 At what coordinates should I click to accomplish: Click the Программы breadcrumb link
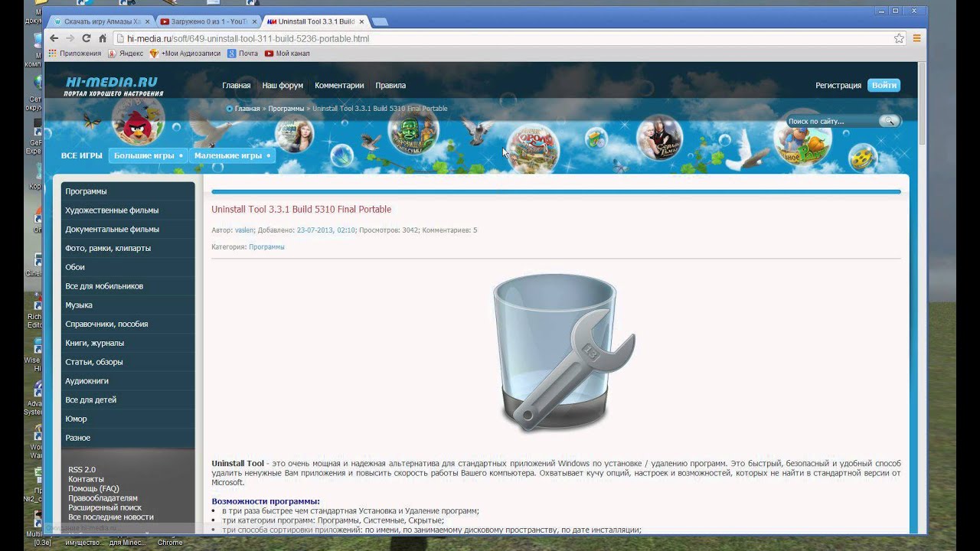(x=286, y=109)
